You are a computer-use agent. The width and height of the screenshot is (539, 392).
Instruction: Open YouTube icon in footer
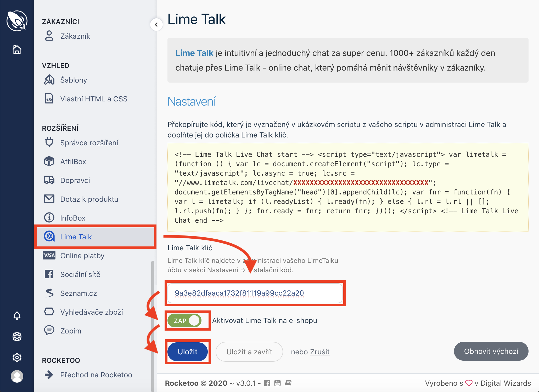pos(277,383)
